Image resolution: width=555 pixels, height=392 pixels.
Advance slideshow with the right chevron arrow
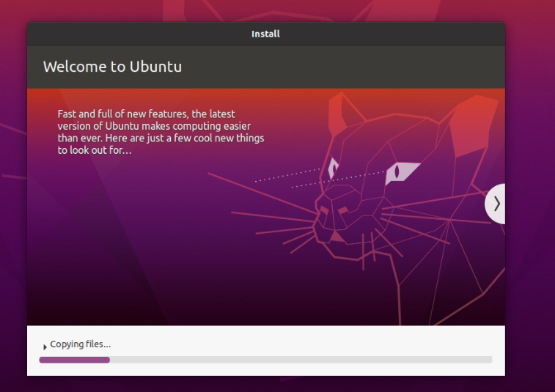(x=496, y=204)
